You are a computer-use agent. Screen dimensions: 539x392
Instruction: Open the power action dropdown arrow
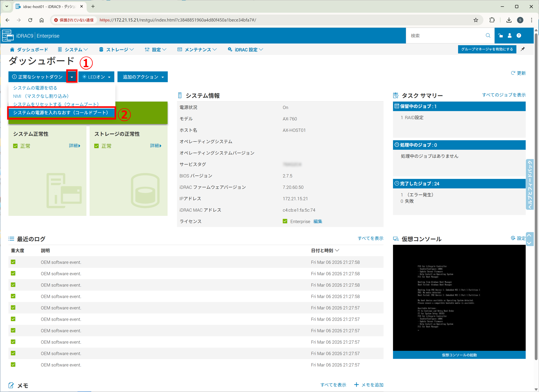(72, 77)
